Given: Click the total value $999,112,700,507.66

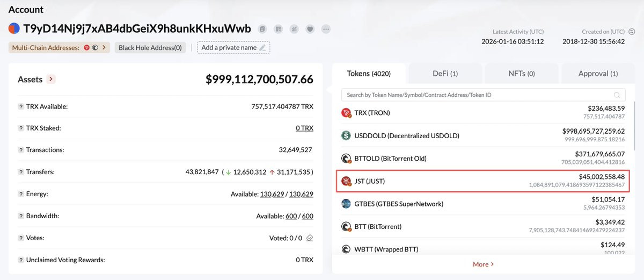Looking at the screenshot, I should (260, 80).
